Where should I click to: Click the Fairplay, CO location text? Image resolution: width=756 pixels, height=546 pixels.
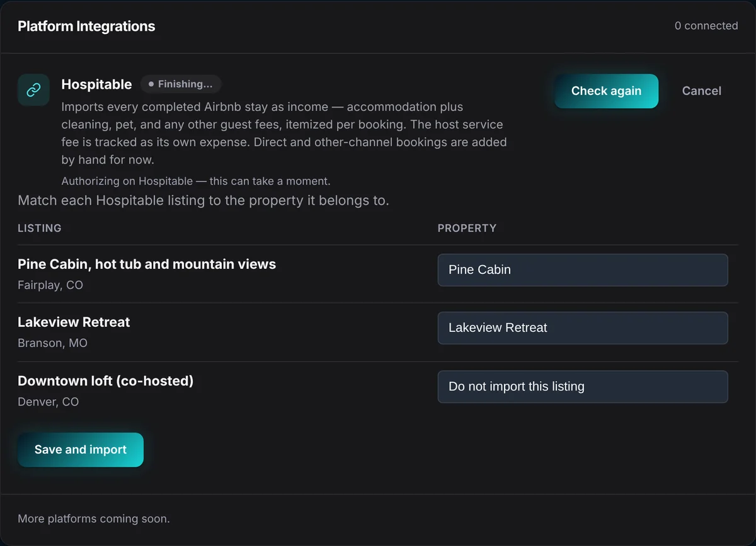click(50, 285)
